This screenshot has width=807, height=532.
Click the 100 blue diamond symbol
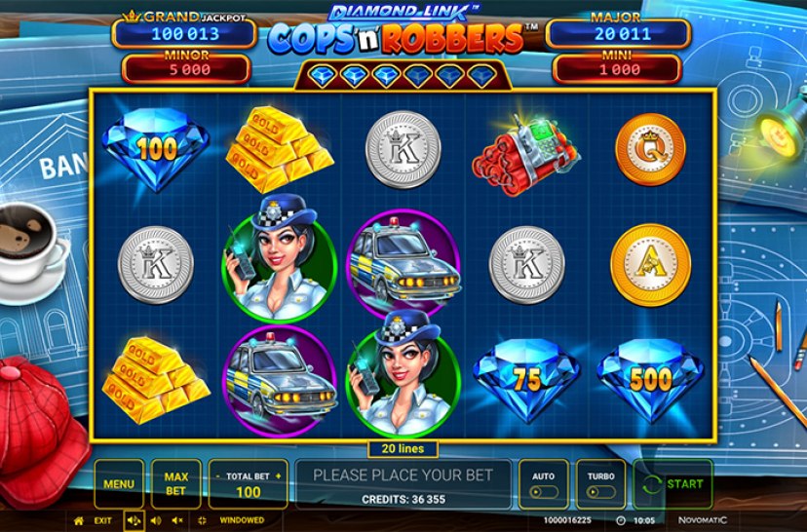click(156, 148)
